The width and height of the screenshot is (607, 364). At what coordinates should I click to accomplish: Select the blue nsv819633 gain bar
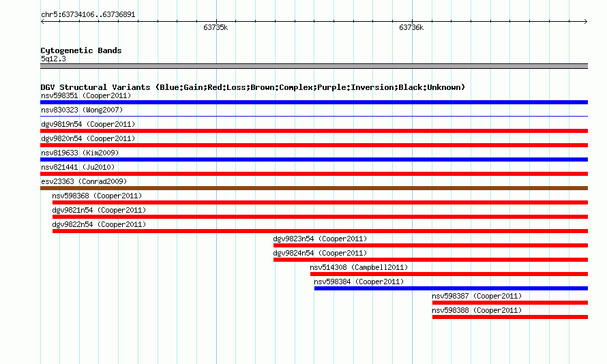[x=314, y=160]
